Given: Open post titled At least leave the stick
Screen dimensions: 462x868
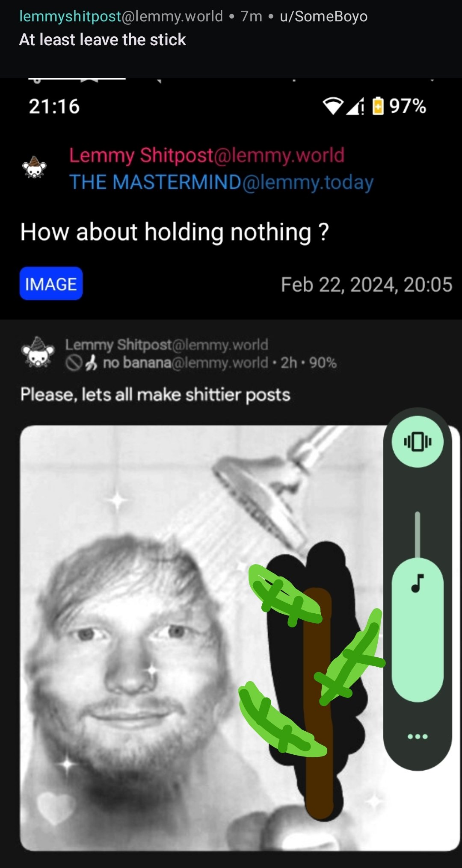Looking at the screenshot, I should [x=103, y=40].
